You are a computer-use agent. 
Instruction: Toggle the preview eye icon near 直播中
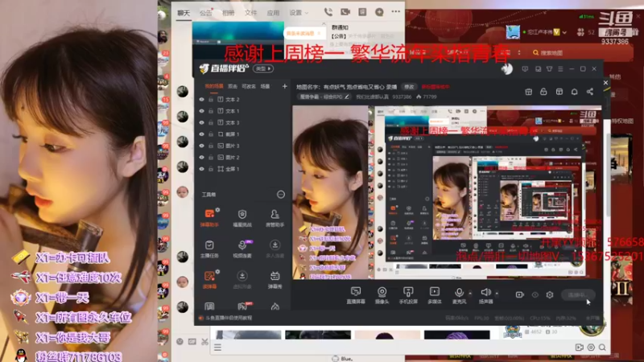click(535, 294)
